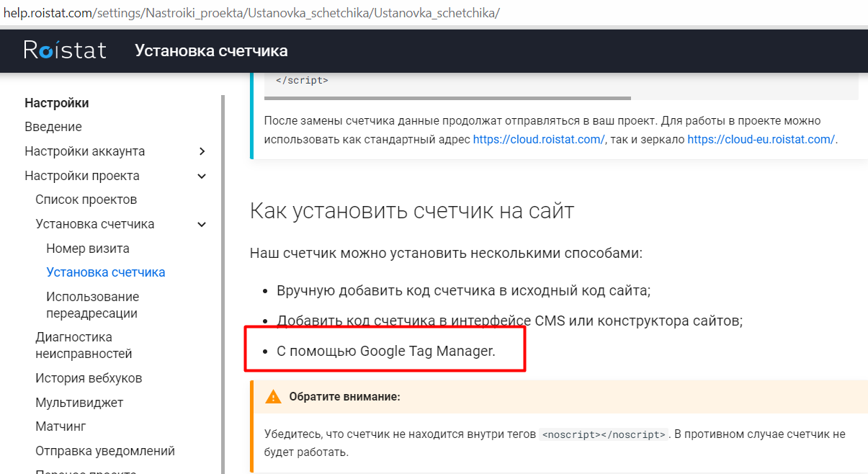Click the bullet С помощью Google Tag Manager
The width and height of the screenshot is (868, 474).
(386, 352)
